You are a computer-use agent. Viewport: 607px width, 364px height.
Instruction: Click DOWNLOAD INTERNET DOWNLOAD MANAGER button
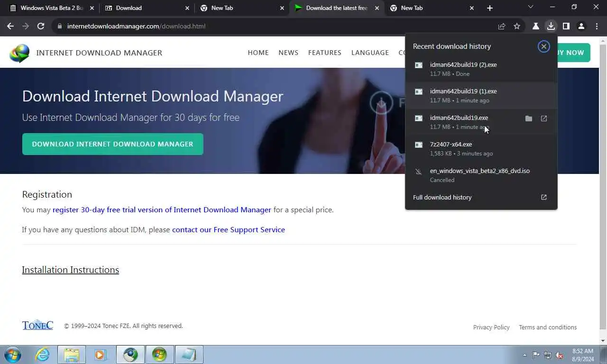click(112, 144)
